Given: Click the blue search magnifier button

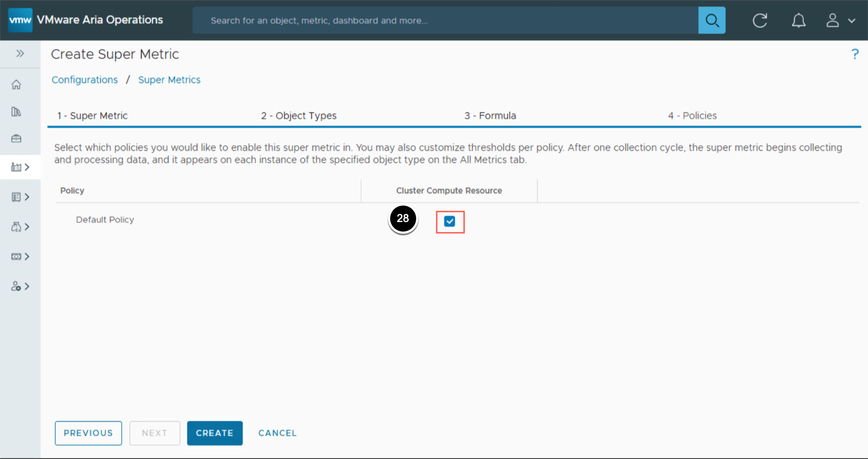Looking at the screenshot, I should 711,20.
